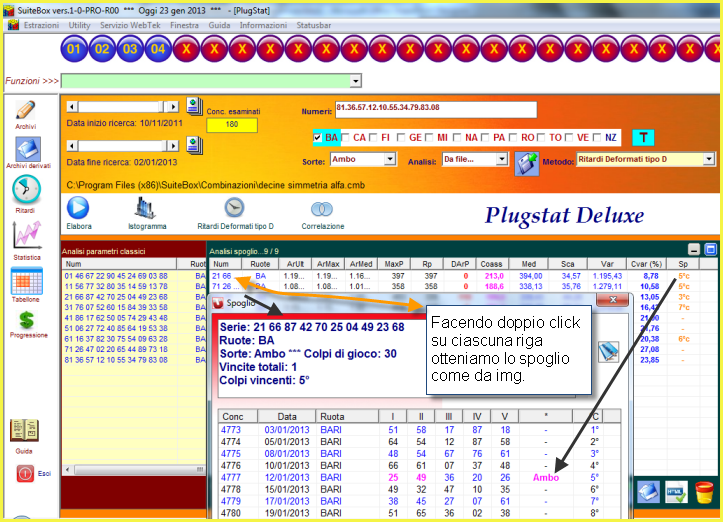Screen dimensions: 723x522
Task: Open the Metodo dropdown
Action: click(709, 159)
